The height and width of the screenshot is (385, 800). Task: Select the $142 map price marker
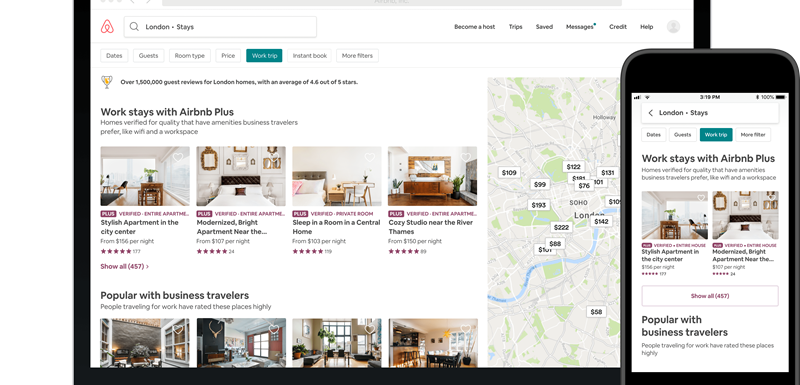click(x=602, y=221)
